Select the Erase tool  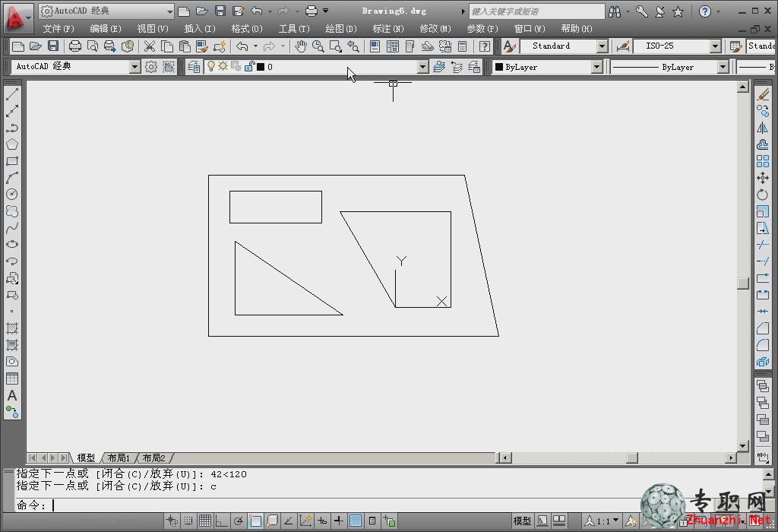(763, 94)
